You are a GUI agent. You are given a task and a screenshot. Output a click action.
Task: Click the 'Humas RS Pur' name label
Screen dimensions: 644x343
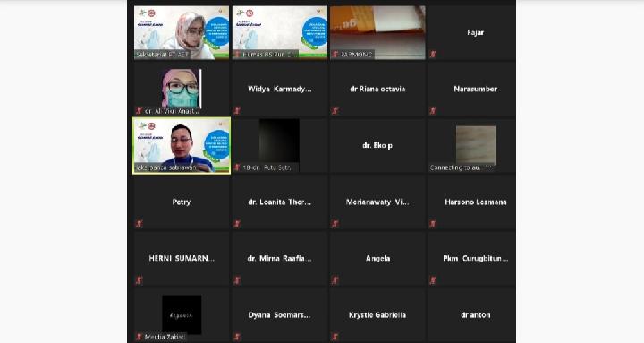coord(270,55)
